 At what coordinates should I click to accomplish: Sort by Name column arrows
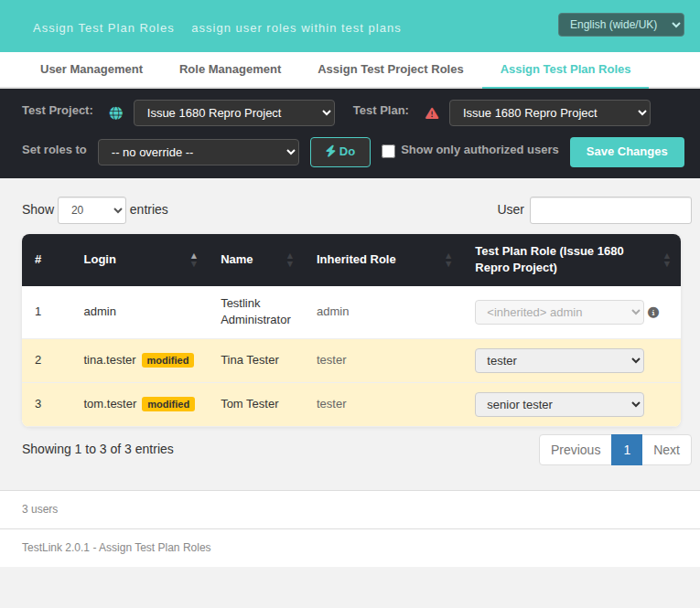point(290,260)
